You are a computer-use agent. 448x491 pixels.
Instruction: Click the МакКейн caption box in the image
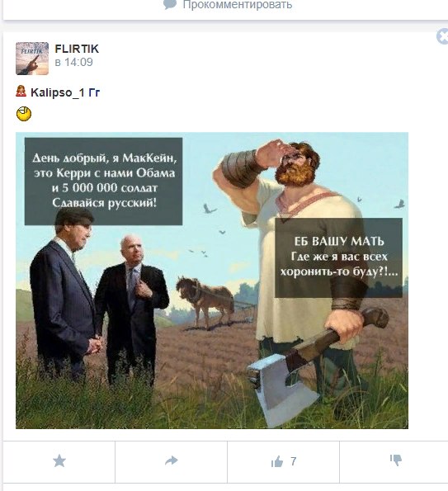[x=104, y=182]
